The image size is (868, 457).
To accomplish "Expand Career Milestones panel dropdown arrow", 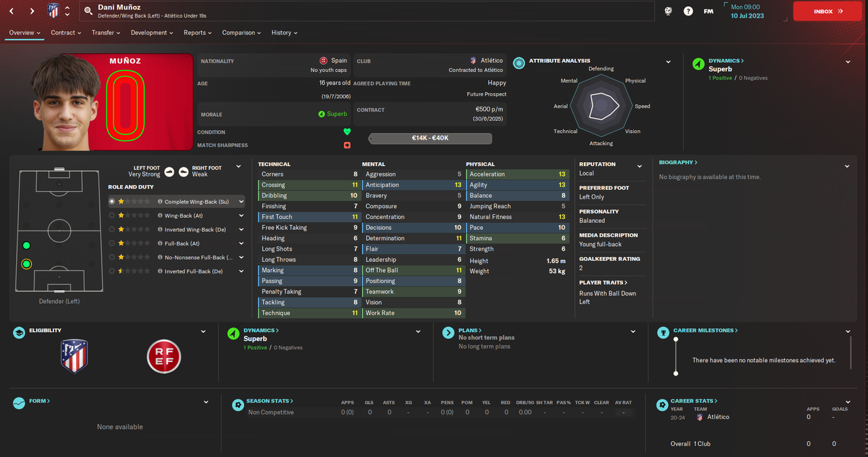I will [x=848, y=332].
